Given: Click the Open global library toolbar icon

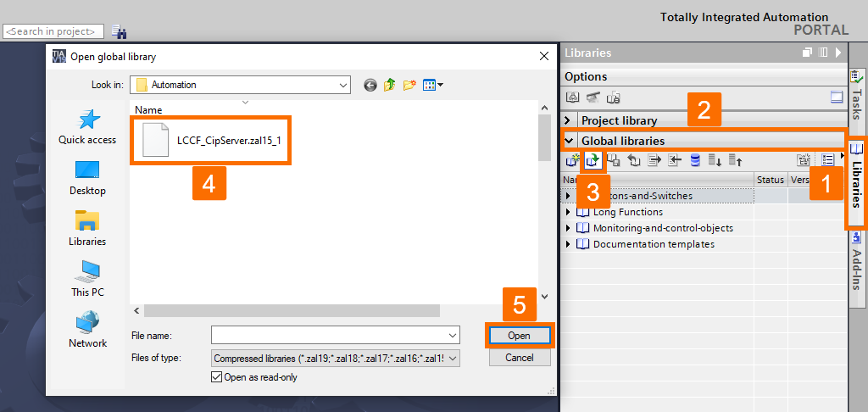Looking at the screenshot, I should 593,160.
